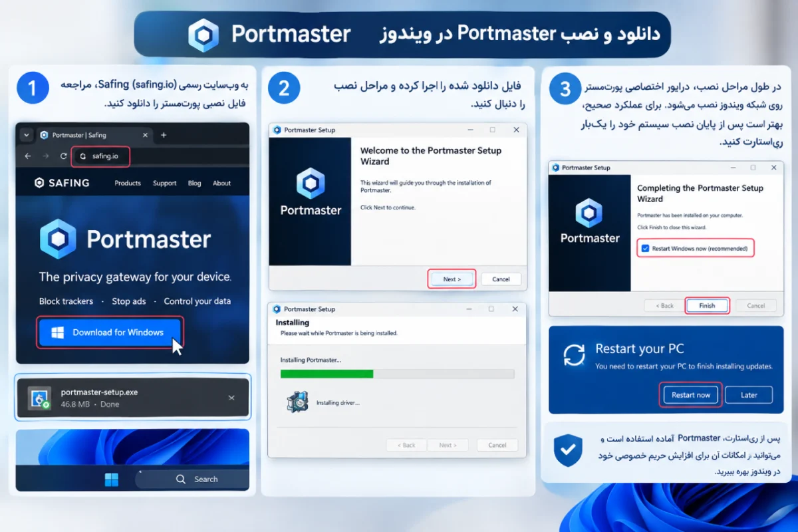Open the Windows Start menu
The width and height of the screenshot is (798, 532).
pyautogui.click(x=112, y=479)
